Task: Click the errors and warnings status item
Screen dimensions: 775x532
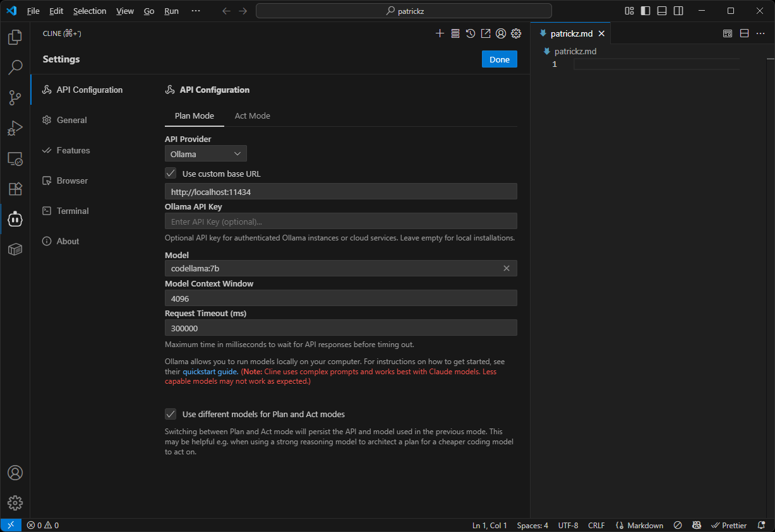Action: tap(42, 525)
